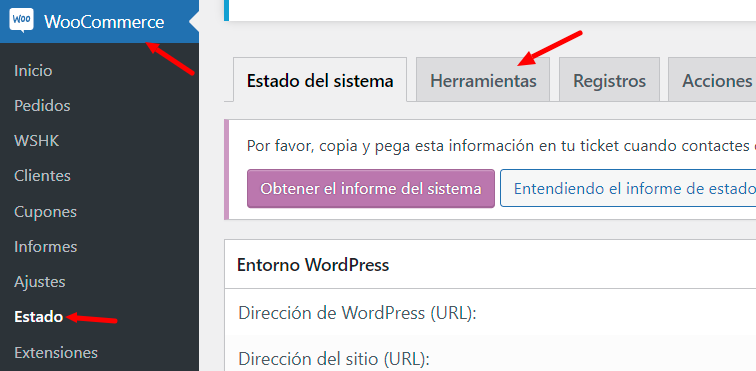This screenshot has height=371, width=756.
Task: Open the Pedidos submenu item
Action: click(42, 106)
